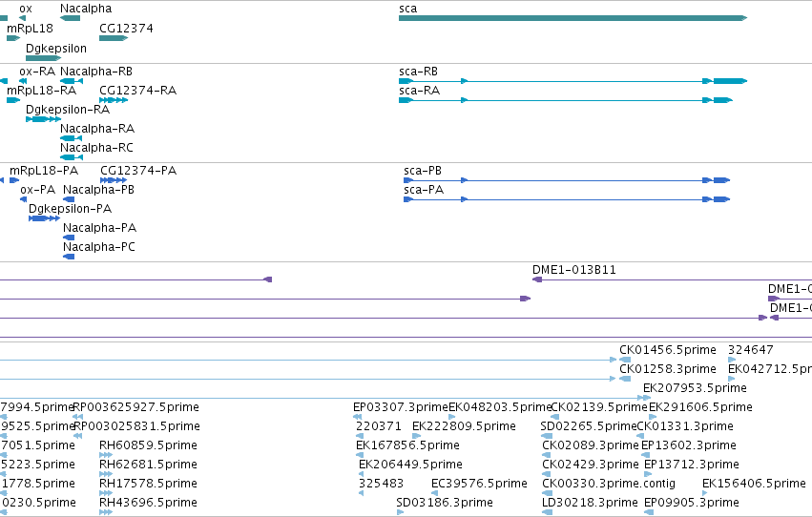Select the CG12374-RA transcript
The image size is (812, 517).
pos(114,100)
